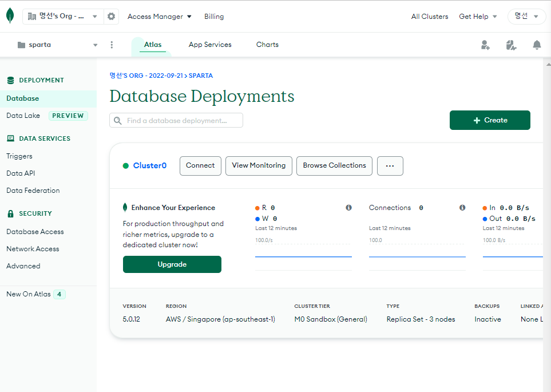The width and height of the screenshot is (551, 392).
Task: Focus the Find a database deployment field
Action: click(x=176, y=120)
